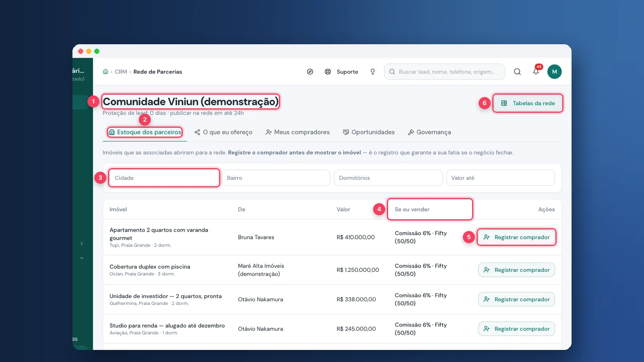Open notifications bell with 45 badge
The width and height of the screenshot is (644, 362).
(536, 71)
